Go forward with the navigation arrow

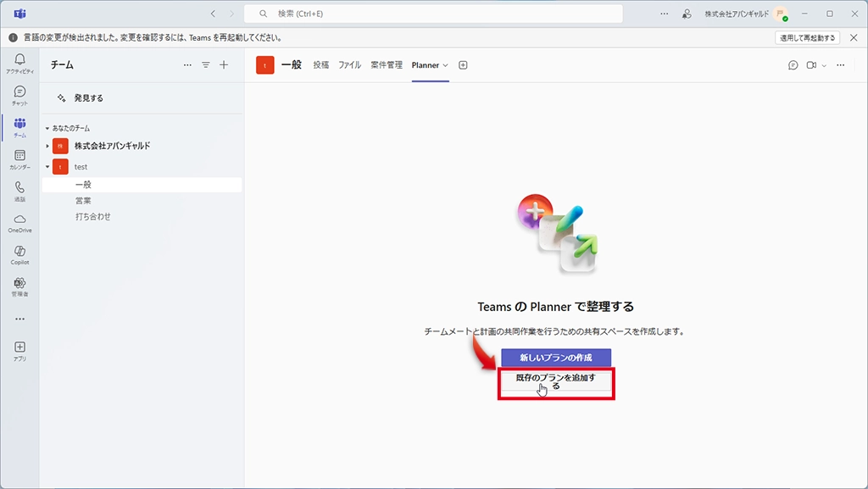[x=232, y=14]
